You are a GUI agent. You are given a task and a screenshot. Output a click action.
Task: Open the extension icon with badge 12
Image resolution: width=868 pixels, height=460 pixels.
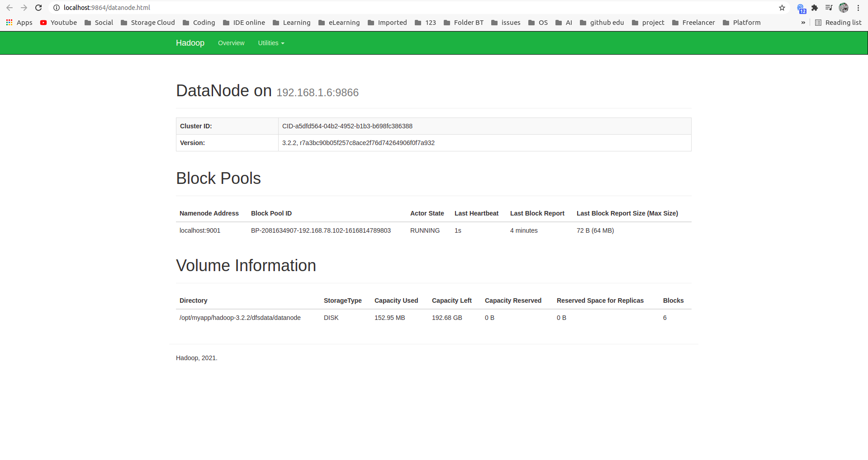point(801,8)
